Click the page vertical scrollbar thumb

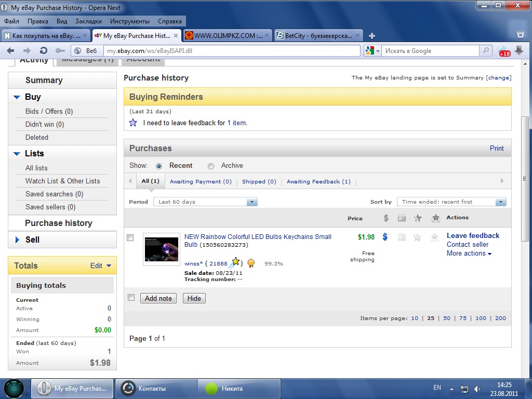pos(525,179)
